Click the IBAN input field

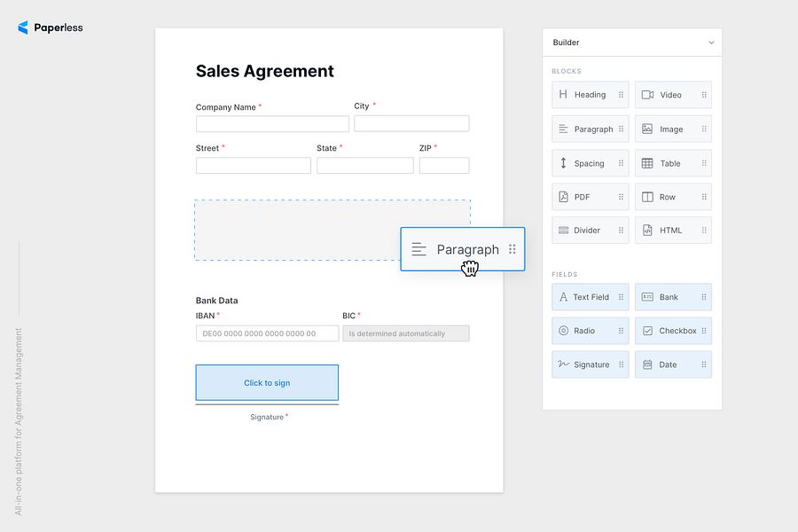[267, 333]
